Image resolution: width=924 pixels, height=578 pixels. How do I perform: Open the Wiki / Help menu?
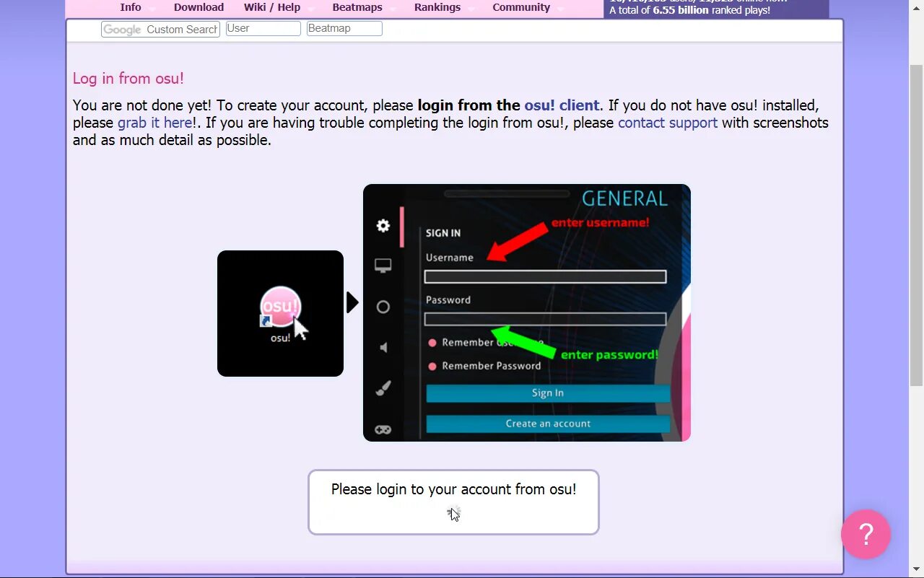coord(272,7)
